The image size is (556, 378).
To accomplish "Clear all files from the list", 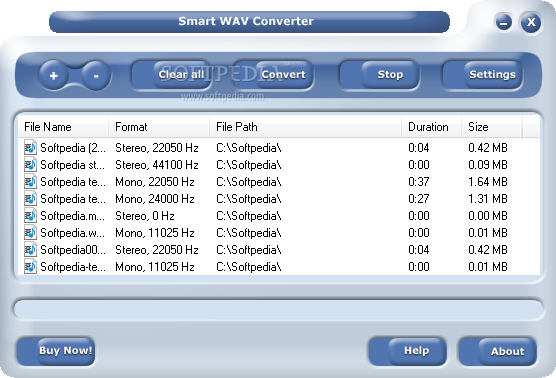I will [x=172, y=74].
